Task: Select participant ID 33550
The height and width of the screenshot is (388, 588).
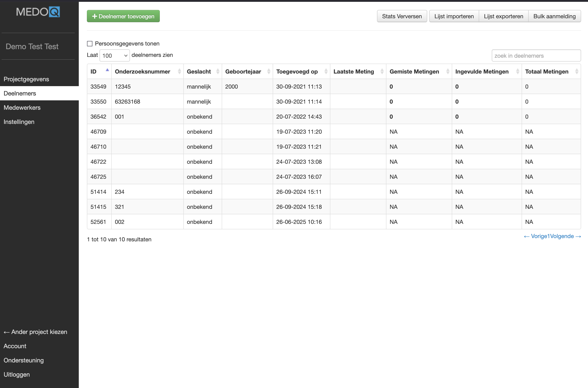Action: click(x=98, y=102)
